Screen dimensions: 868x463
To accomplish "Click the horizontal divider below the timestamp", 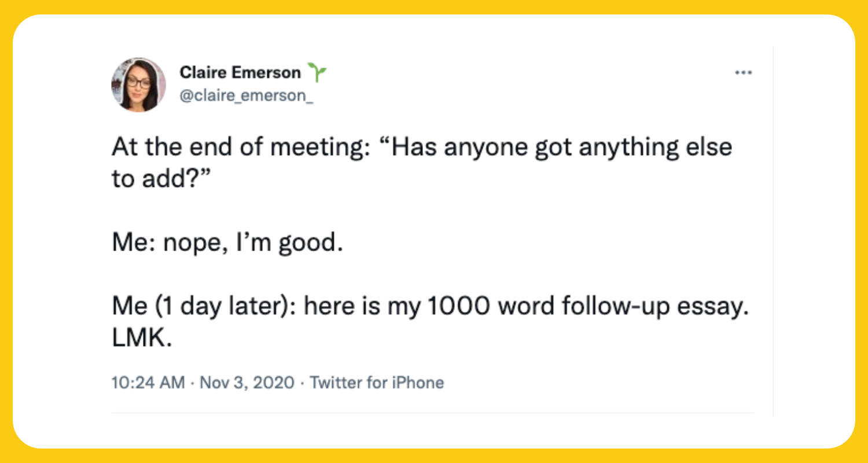I will click(x=433, y=413).
